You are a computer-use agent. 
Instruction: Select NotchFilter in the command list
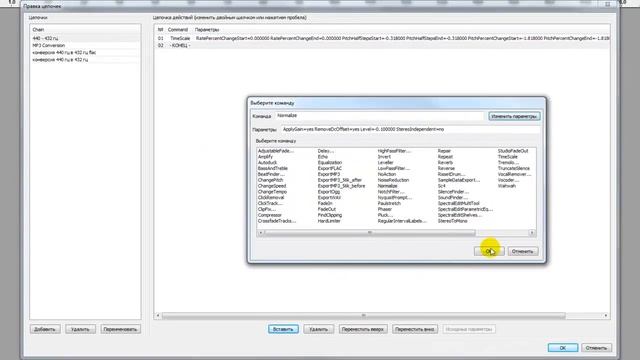391,192
